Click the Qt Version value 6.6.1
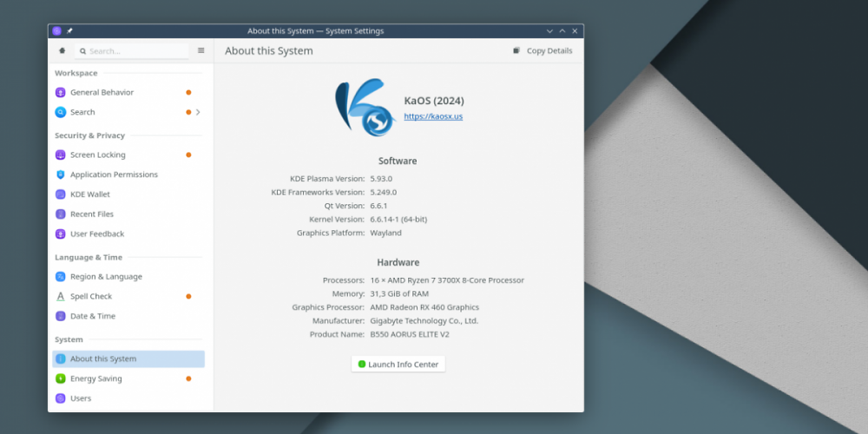This screenshot has width=868, height=434. (x=378, y=206)
